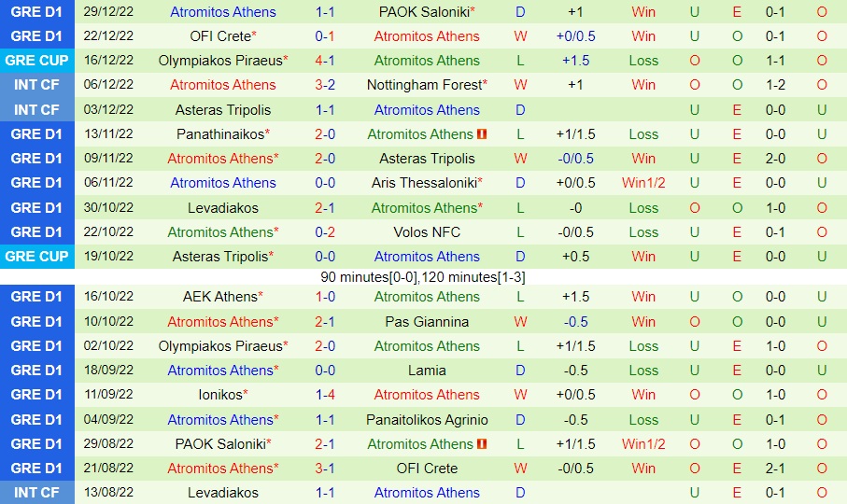Open the 3-2 score against Nottingham Forest
847x504 pixels.
(x=325, y=85)
